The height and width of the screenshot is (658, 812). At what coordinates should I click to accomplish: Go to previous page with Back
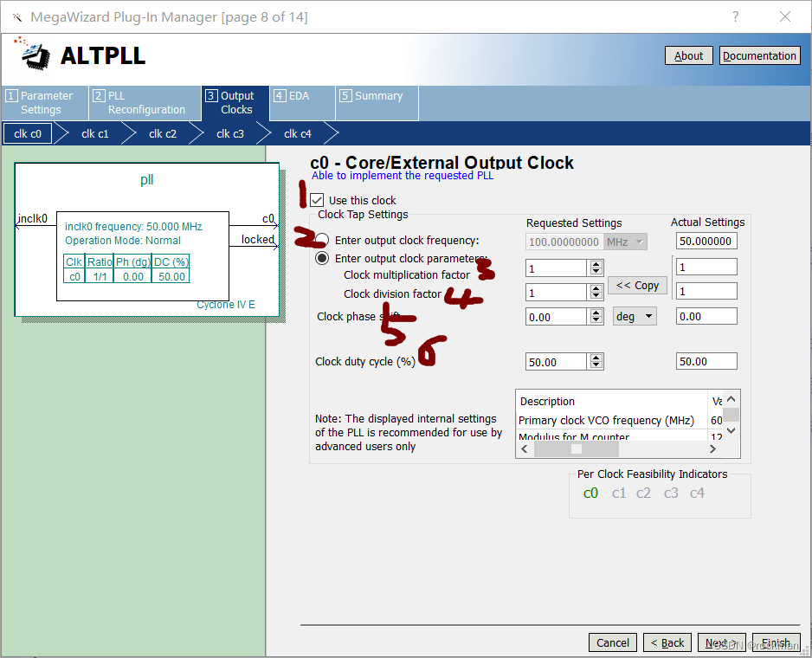click(667, 642)
